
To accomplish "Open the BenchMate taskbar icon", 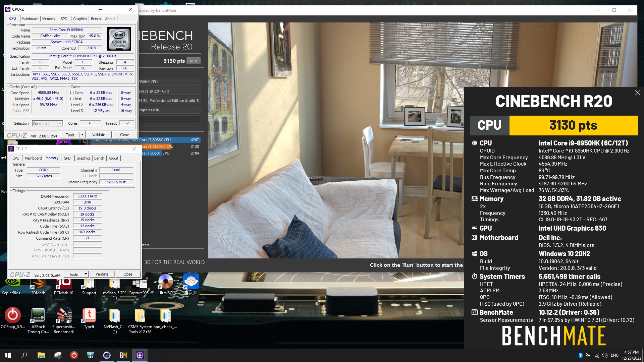I will (x=123, y=355).
